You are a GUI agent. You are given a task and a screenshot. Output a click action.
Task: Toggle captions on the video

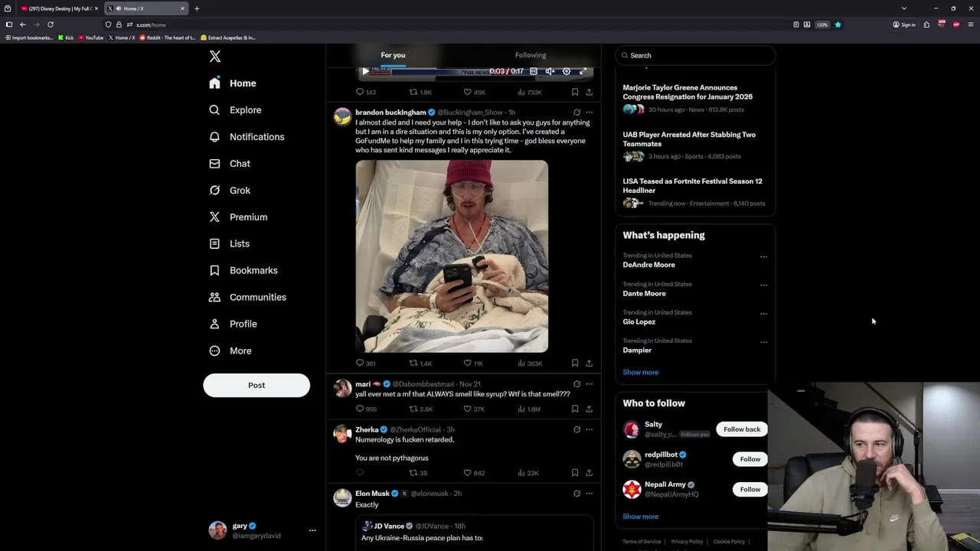pyautogui.click(x=534, y=71)
